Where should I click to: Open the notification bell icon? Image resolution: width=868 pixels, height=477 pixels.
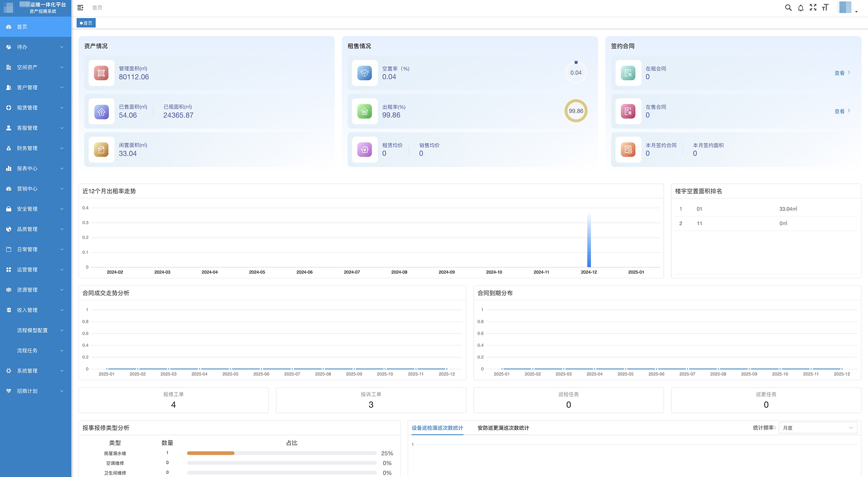point(801,8)
